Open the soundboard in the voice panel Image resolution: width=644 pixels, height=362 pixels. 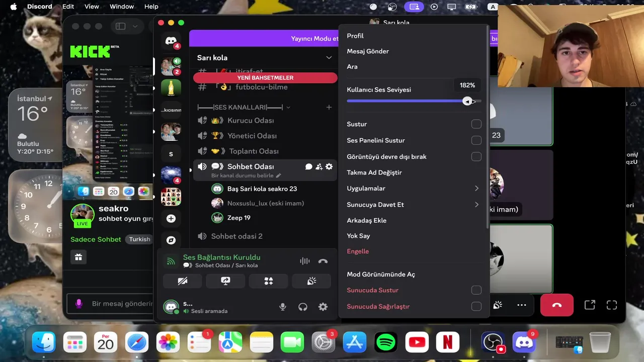coord(311,281)
